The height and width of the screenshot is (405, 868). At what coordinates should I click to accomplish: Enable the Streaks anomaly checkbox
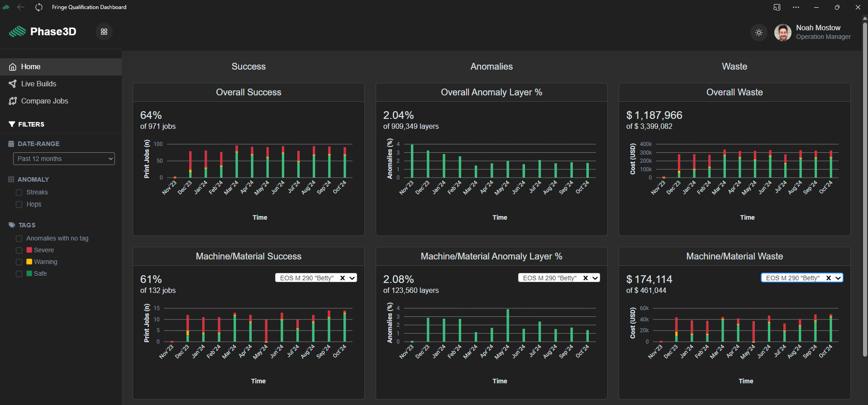(19, 193)
